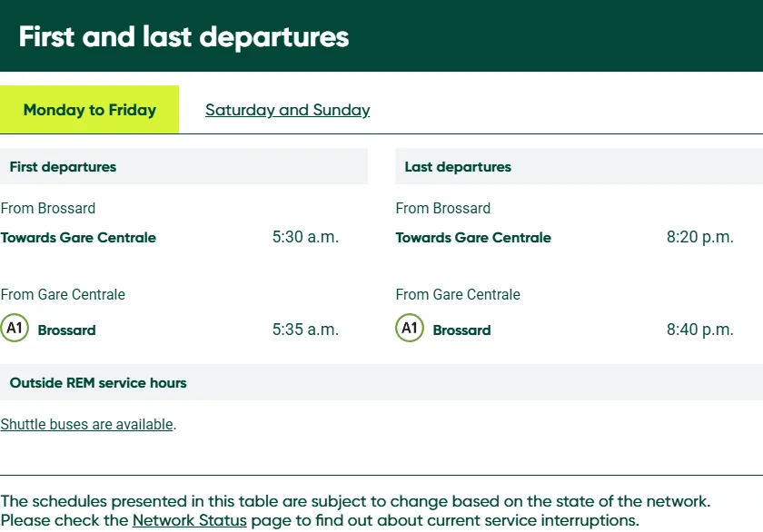The width and height of the screenshot is (763, 532).
Task: Click From Brossard text under First departures
Action: pos(48,208)
